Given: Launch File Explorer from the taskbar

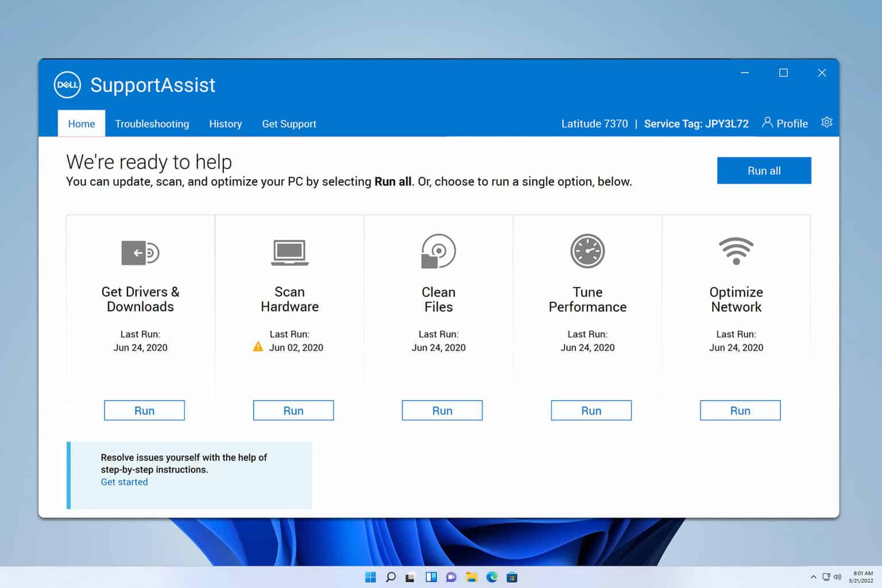Looking at the screenshot, I should (x=471, y=577).
